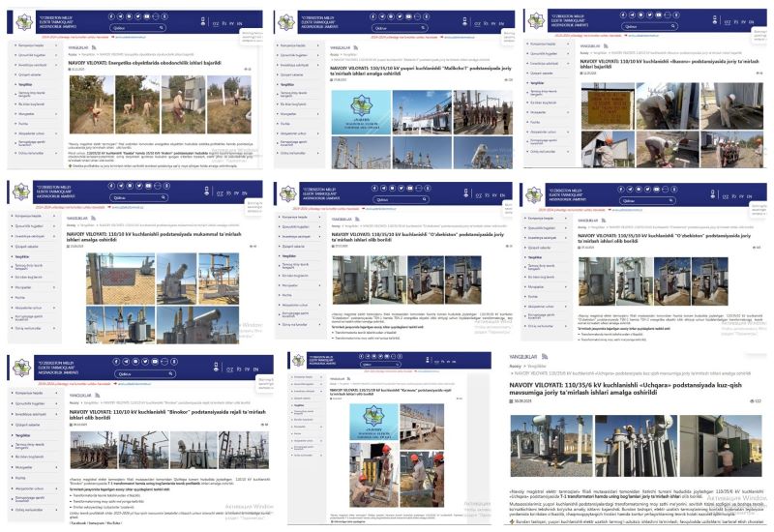774x532 pixels.
Task: Expand Kompaniya haqida in the Energetika obyektlarida page sidebar
Action: [x=29, y=46]
